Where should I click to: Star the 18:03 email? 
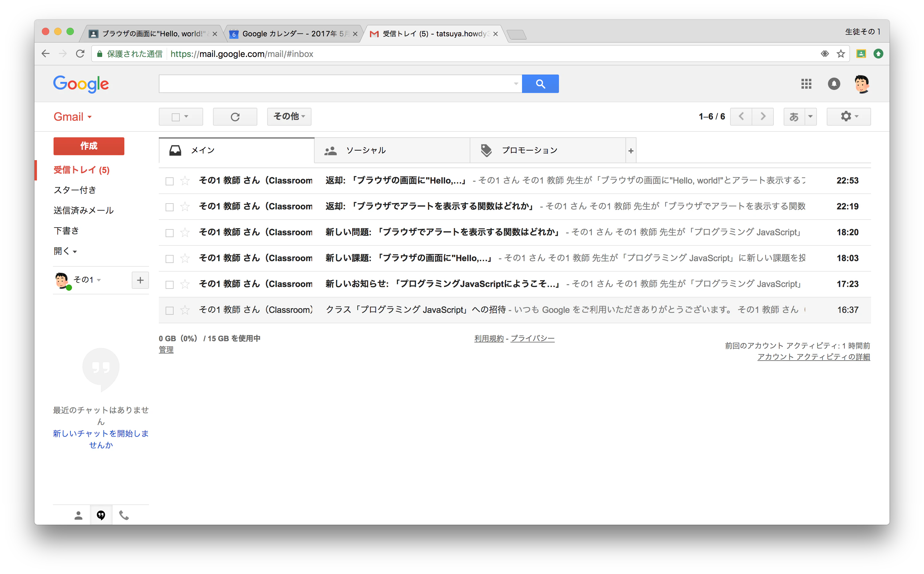(185, 258)
